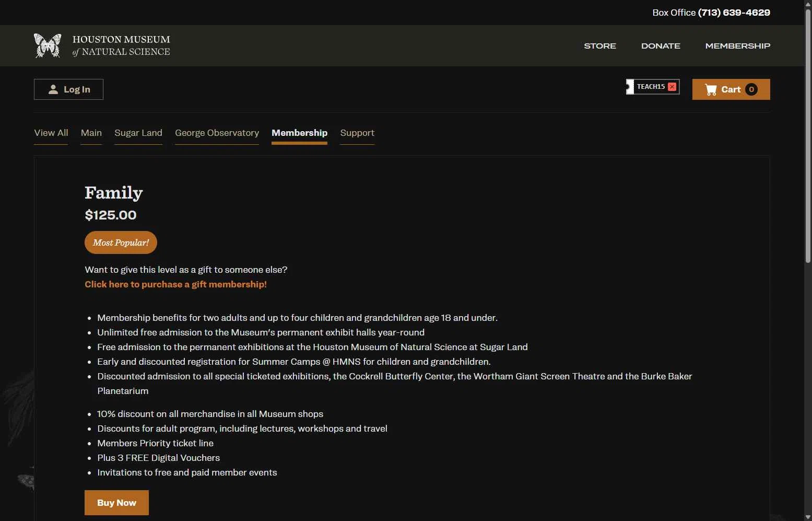Click 'Invitations to free and paid member events'
The image size is (812, 521).
tap(187, 472)
